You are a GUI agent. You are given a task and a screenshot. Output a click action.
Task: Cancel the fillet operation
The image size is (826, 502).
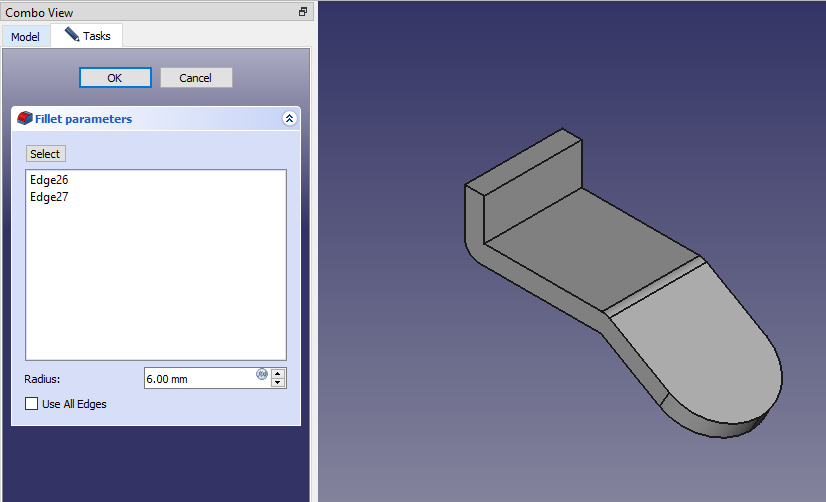[x=195, y=78]
